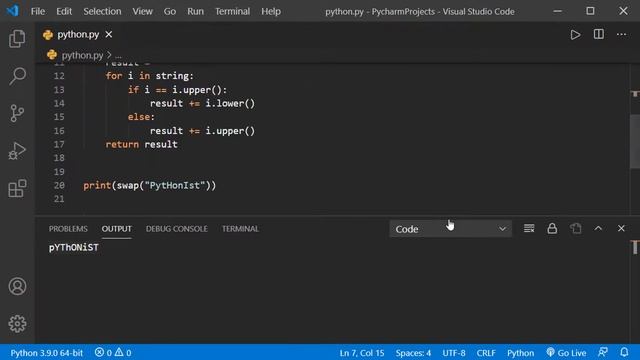The image size is (640, 360).
Task: Click the print(swap("PytHonIst")) line
Action: pyautogui.click(x=149, y=185)
